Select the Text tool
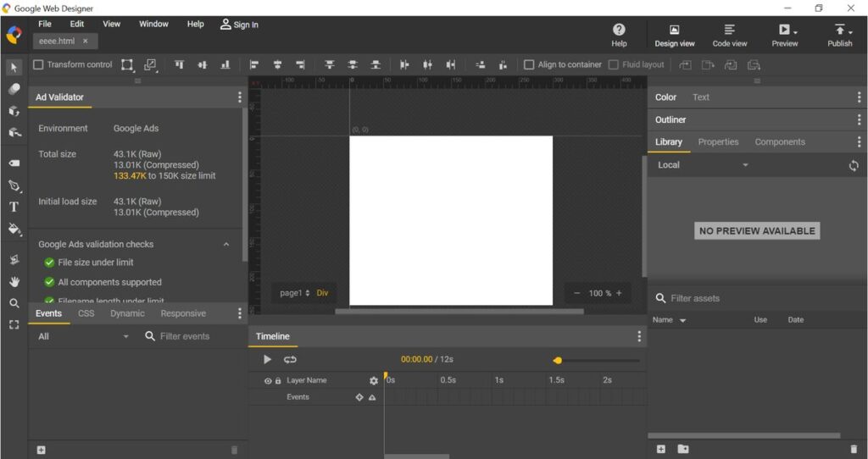This screenshot has width=868, height=459. tap(14, 207)
